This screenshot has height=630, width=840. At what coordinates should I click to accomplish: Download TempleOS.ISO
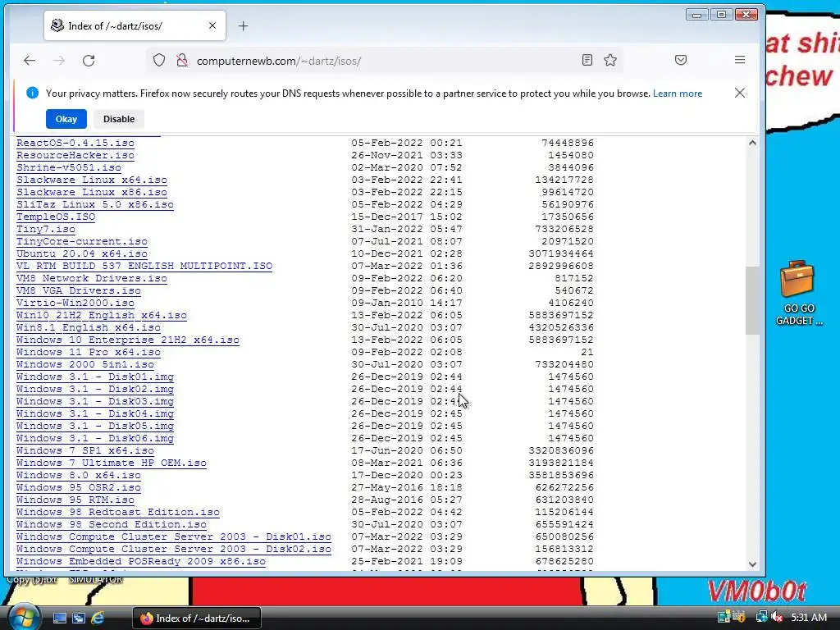56,217
